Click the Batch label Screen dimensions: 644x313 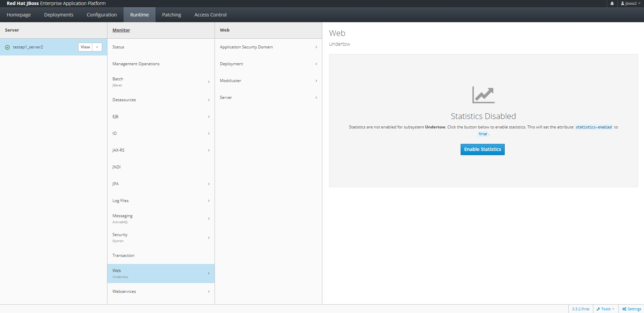[118, 79]
